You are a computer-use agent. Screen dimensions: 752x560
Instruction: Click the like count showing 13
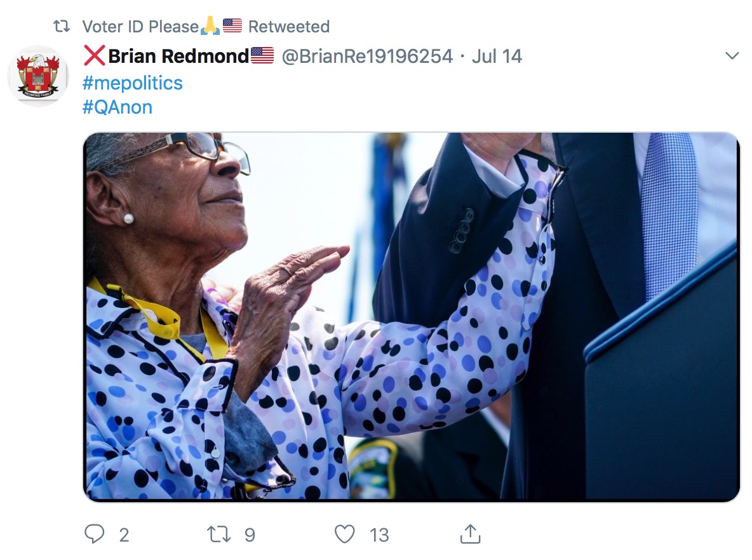pos(379,535)
